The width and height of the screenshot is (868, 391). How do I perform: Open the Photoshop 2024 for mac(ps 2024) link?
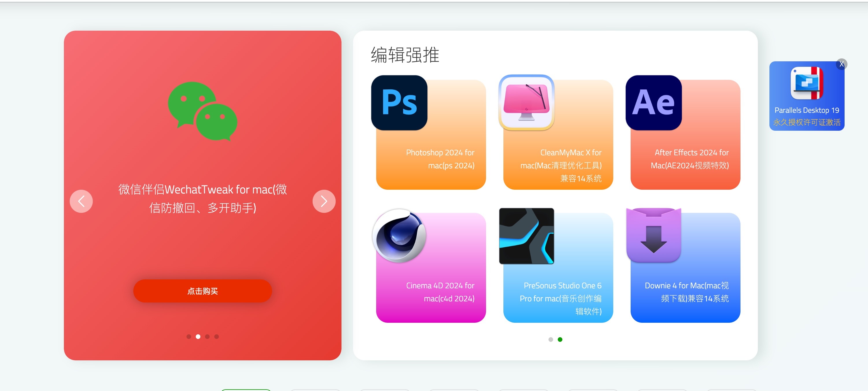(x=440, y=159)
